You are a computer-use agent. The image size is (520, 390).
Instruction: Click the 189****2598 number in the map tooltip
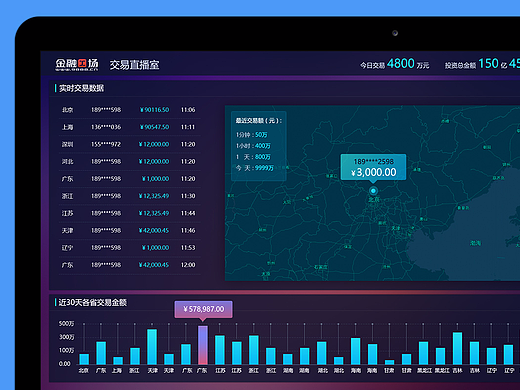(373, 162)
